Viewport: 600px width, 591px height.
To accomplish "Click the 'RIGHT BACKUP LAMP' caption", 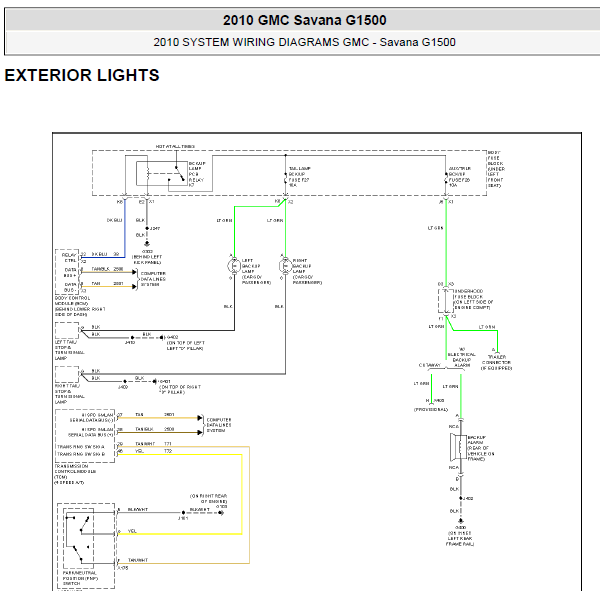I will click(x=307, y=271).
